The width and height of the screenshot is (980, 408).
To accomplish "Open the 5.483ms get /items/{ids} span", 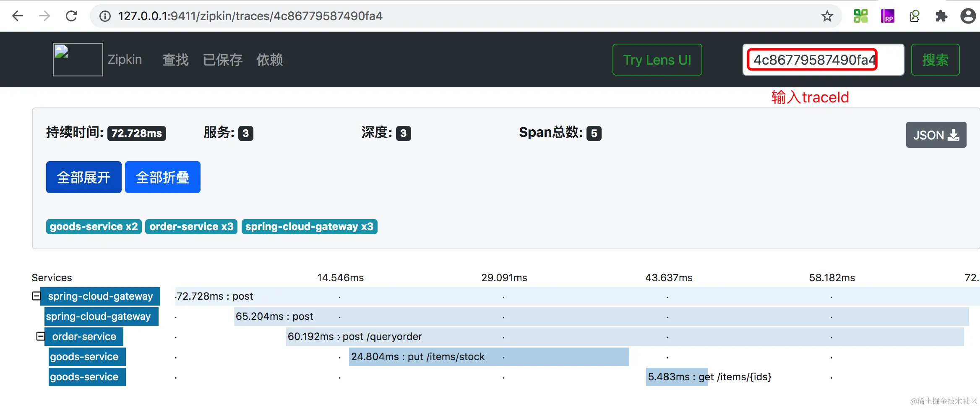I will tap(677, 377).
